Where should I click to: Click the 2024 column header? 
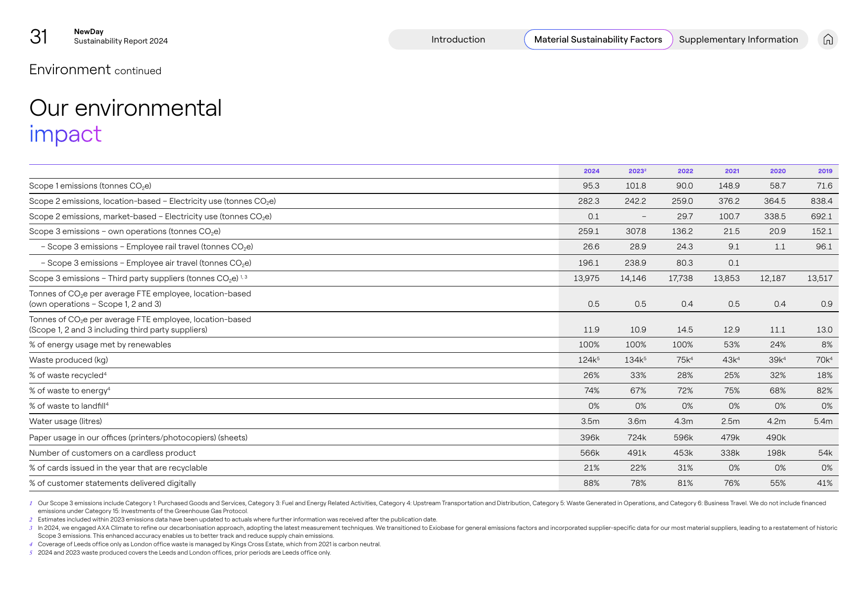tap(591, 171)
